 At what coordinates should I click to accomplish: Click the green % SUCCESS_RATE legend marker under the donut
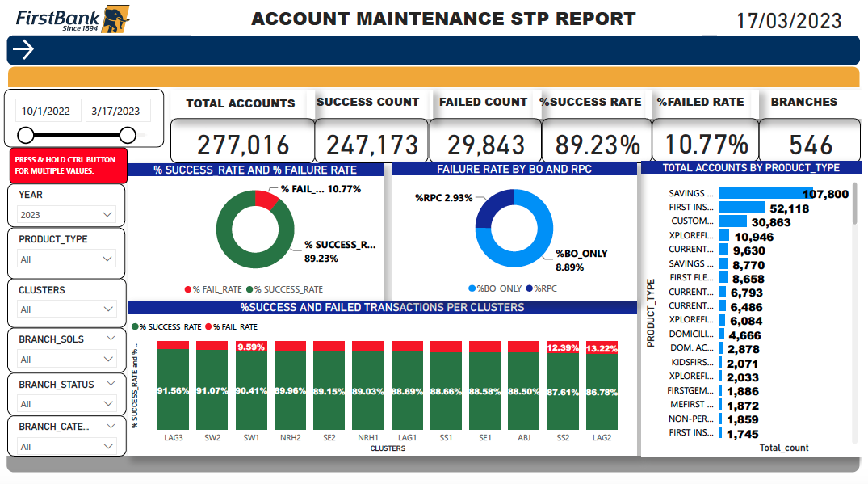(x=249, y=289)
